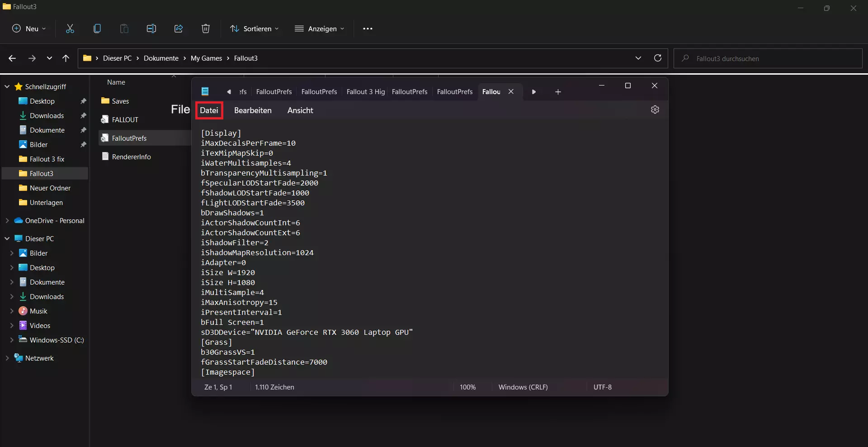Expand the OneDrive - Personal node

pyautogui.click(x=7, y=221)
